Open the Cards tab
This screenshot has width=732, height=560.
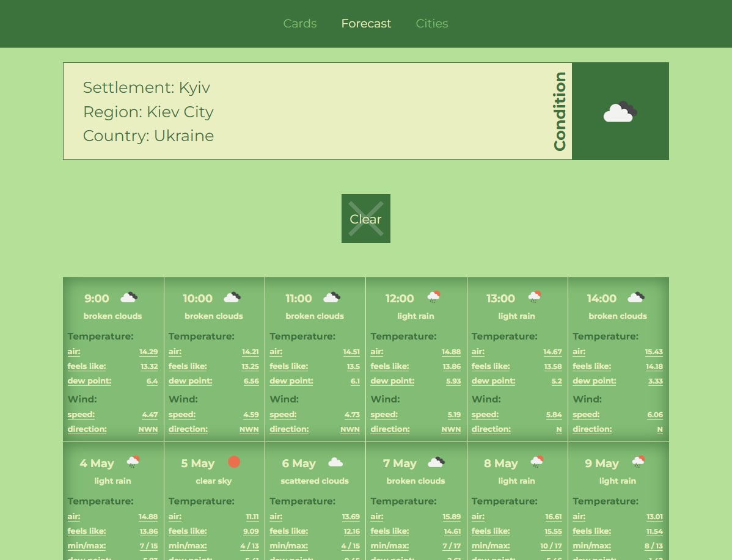tap(300, 23)
